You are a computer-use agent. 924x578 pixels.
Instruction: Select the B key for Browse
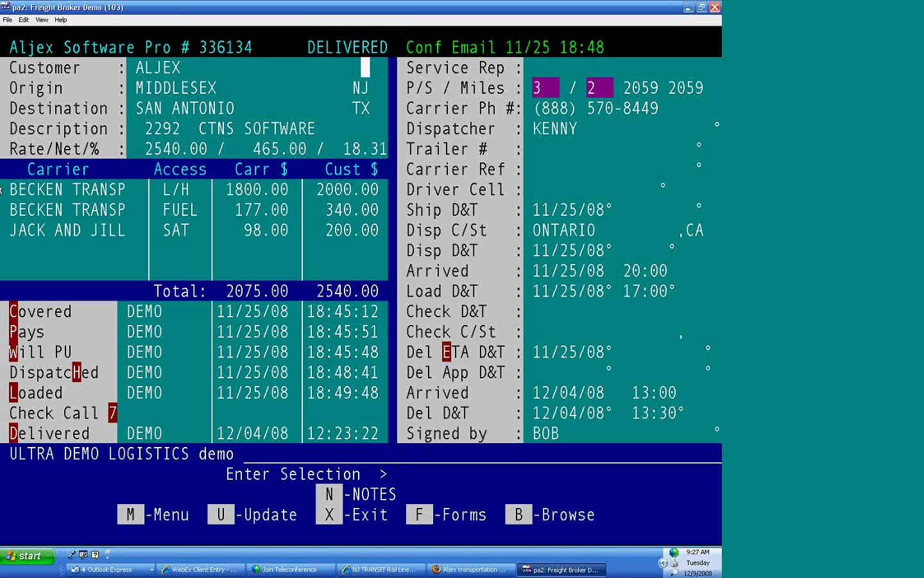tap(518, 514)
